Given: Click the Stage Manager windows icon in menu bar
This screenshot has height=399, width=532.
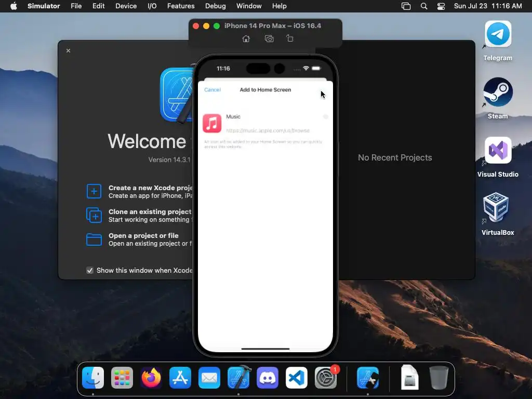Looking at the screenshot, I should (406, 6).
